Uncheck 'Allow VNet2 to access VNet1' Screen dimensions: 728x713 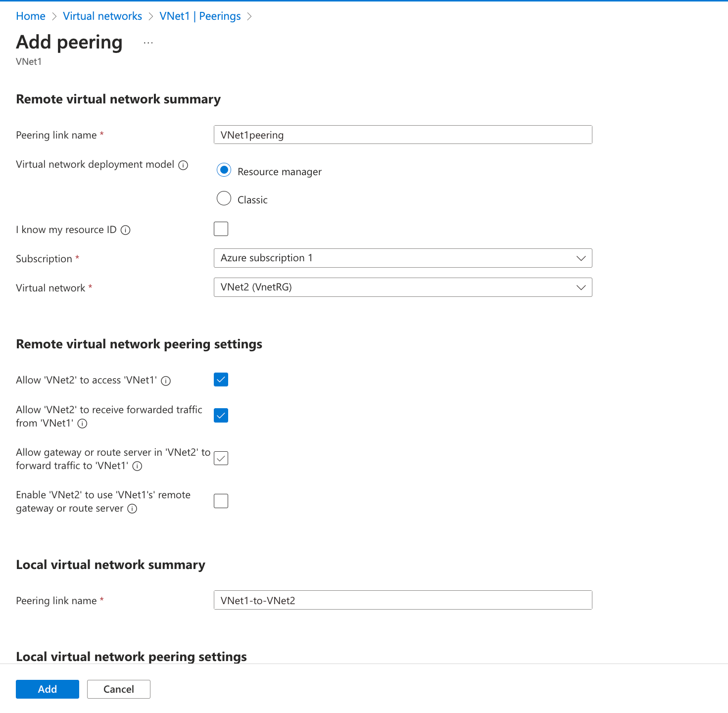coord(221,380)
